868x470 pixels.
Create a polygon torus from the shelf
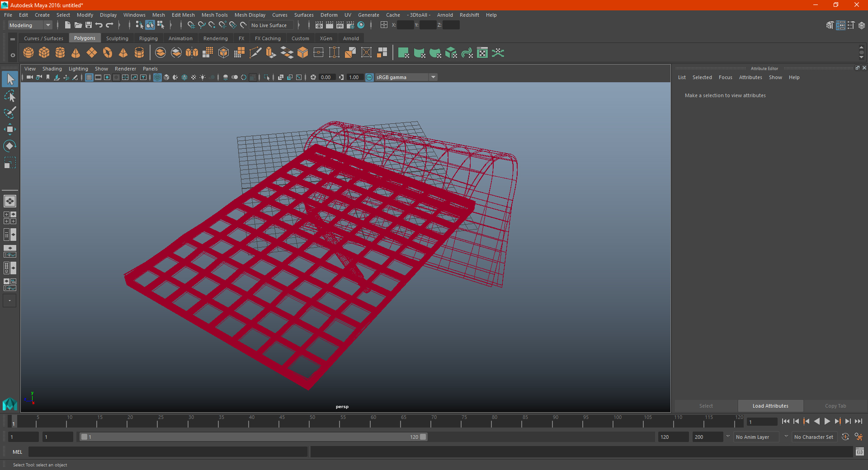click(108, 53)
